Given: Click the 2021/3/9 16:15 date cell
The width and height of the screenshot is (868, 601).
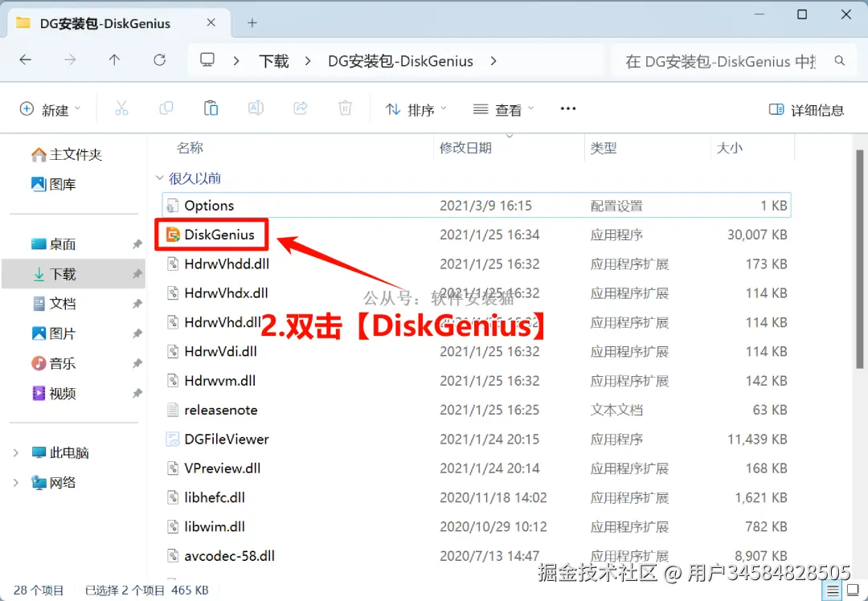Looking at the screenshot, I should 485,206.
